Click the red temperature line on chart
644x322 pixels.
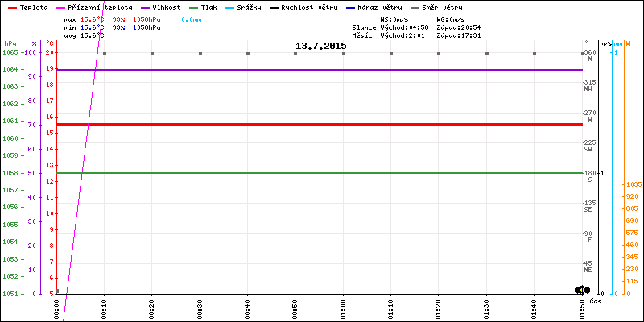pyautogui.click(x=320, y=124)
